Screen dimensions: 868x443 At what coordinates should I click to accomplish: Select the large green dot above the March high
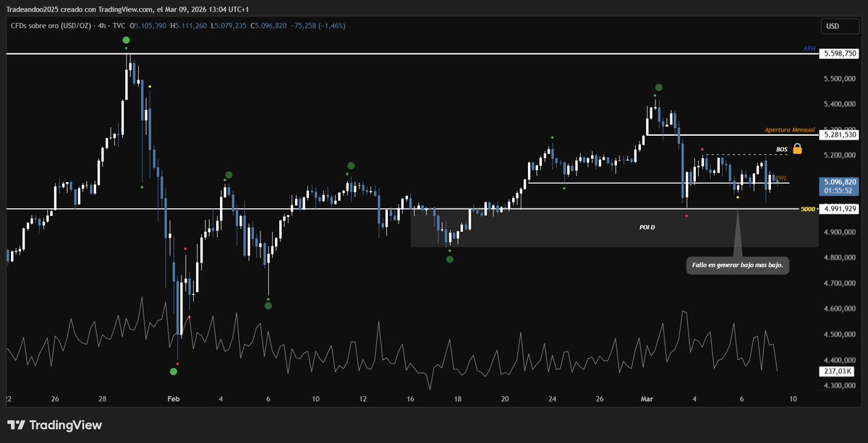[x=659, y=87]
